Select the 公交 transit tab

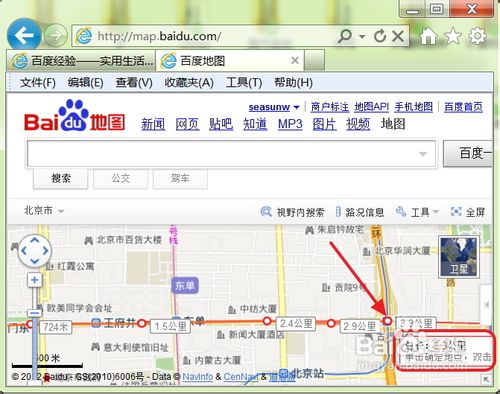(120, 178)
